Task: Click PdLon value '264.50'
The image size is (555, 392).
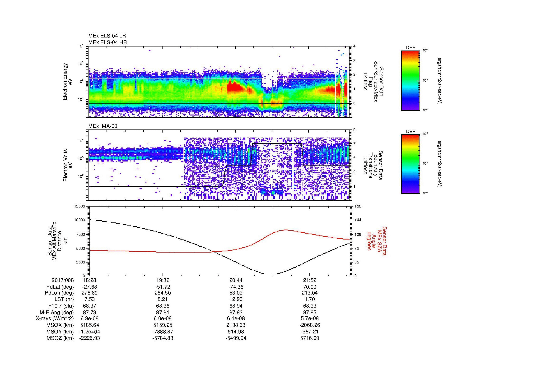Action: (x=163, y=293)
